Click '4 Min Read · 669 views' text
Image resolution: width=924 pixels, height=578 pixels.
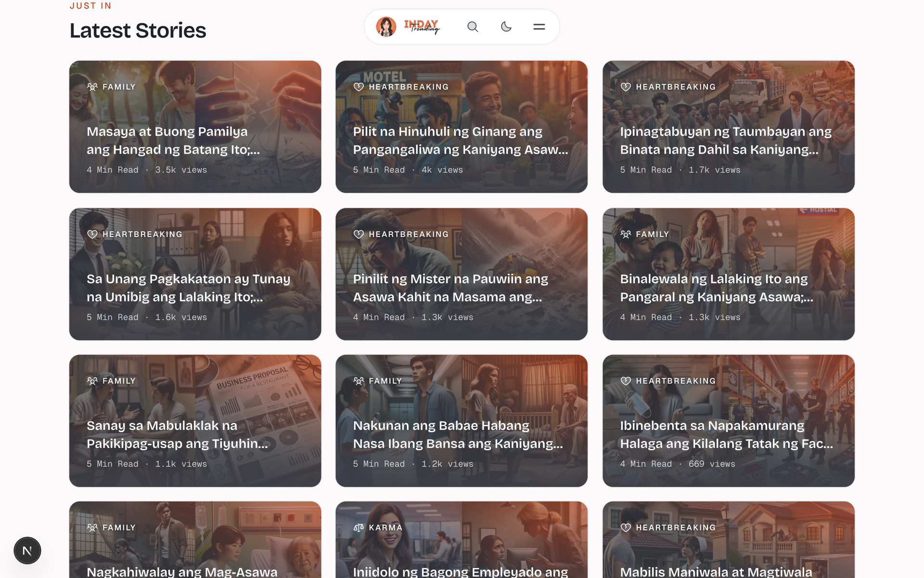click(x=678, y=464)
